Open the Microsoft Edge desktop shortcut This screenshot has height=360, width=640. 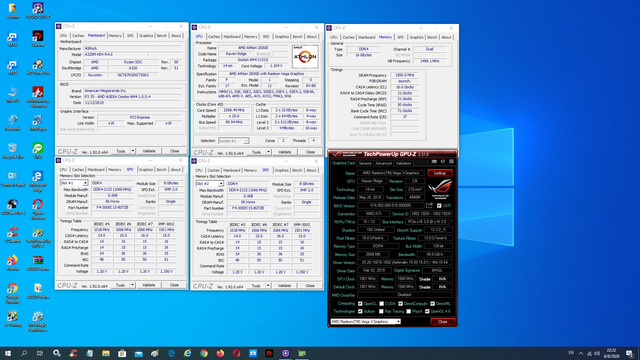[x=38, y=181]
